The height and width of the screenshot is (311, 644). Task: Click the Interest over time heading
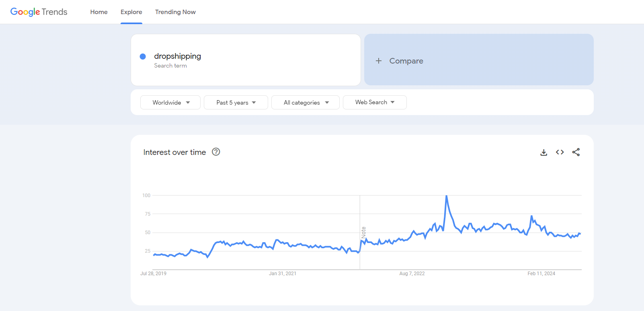(174, 152)
